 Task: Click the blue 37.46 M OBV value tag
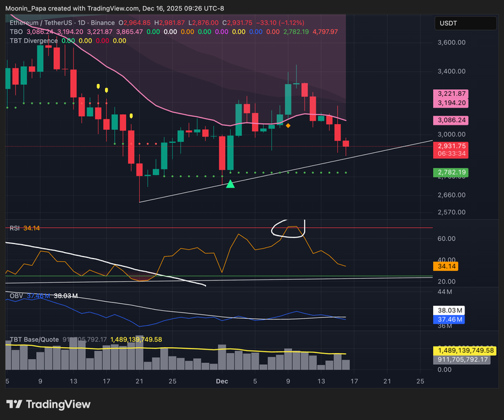[x=450, y=320]
